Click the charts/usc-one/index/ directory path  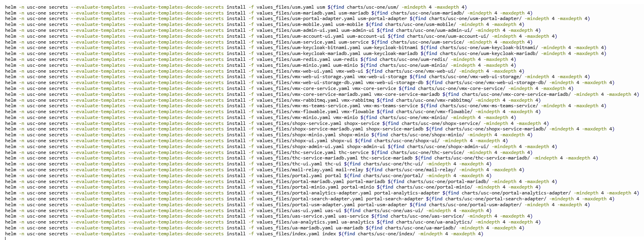pyautogui.click(x=386, y=234)
